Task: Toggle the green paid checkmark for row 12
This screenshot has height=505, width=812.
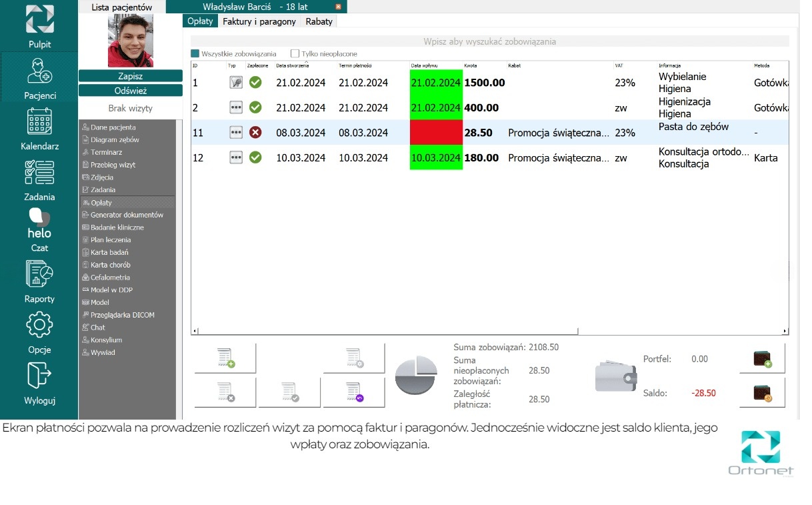Action: coord(255,158)
